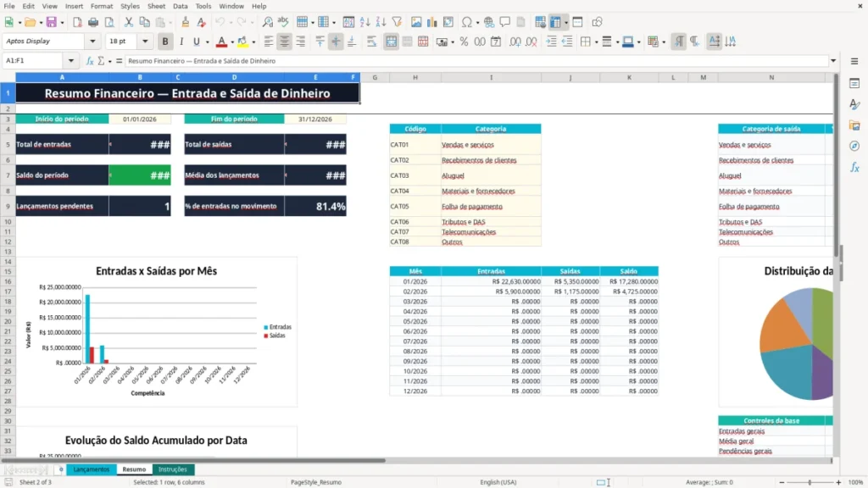Viewport: 868px width, 488px height.
Task: Click the zoom out minus button
Action: point(782,482)
